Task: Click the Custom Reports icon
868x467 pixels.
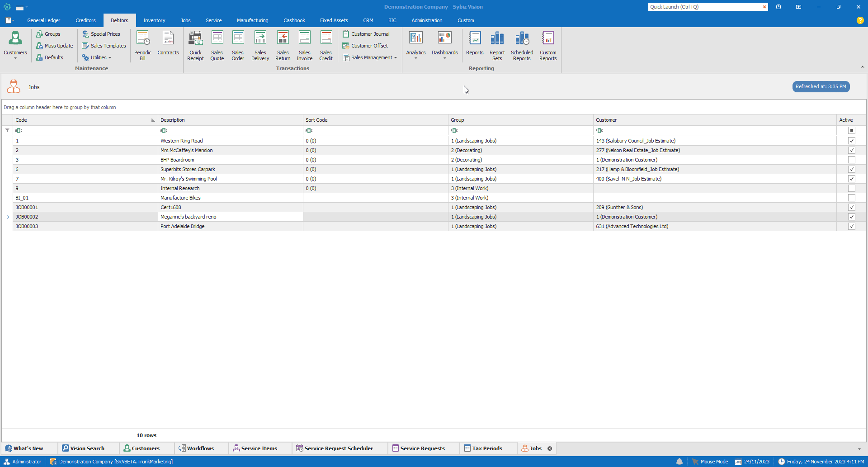Action: pos(547,45)
